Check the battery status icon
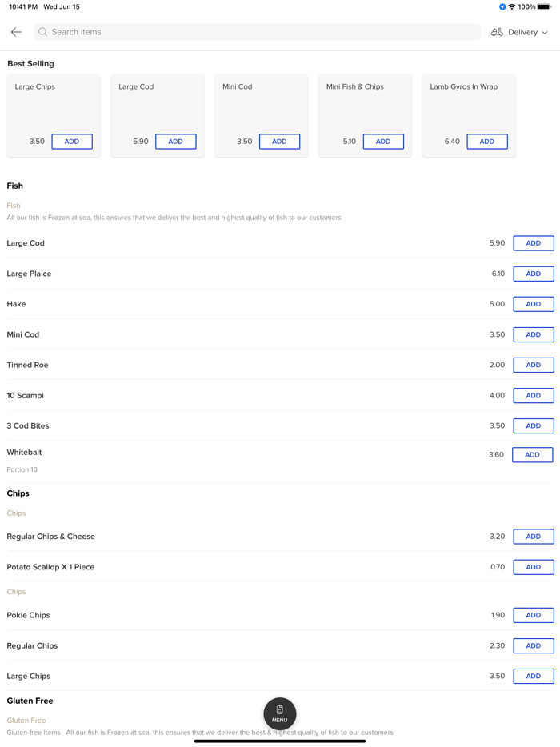560x747 pixels. 544,6
